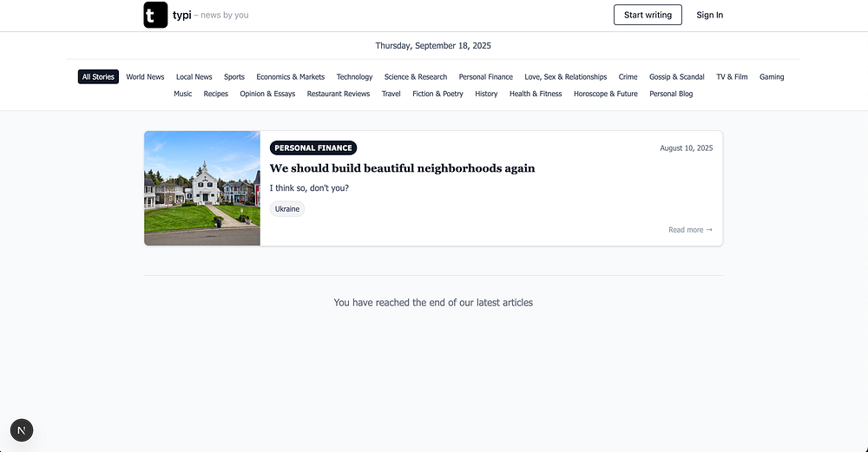Click the typi logo icon
The image size is (868, 452).
tap(155, 15)
